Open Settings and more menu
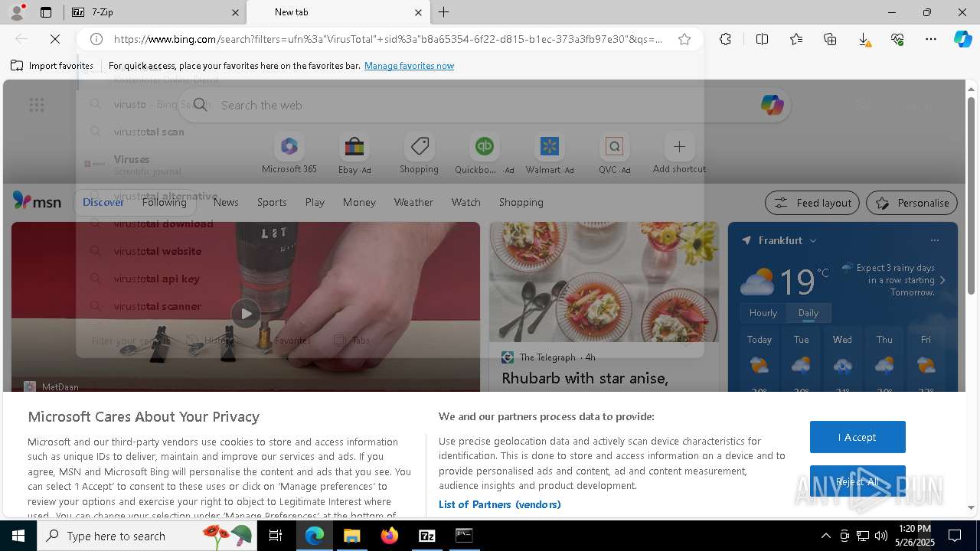The image size is (980, 551). 931,39
